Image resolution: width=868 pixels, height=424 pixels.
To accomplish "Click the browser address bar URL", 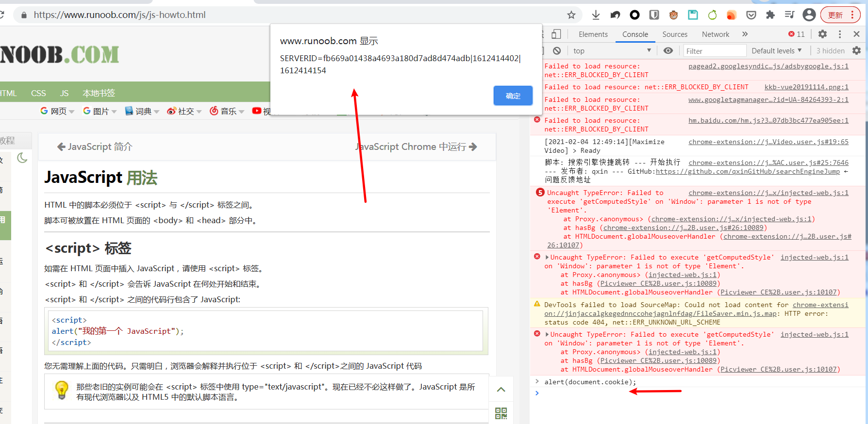I will (x=119, y=15).
